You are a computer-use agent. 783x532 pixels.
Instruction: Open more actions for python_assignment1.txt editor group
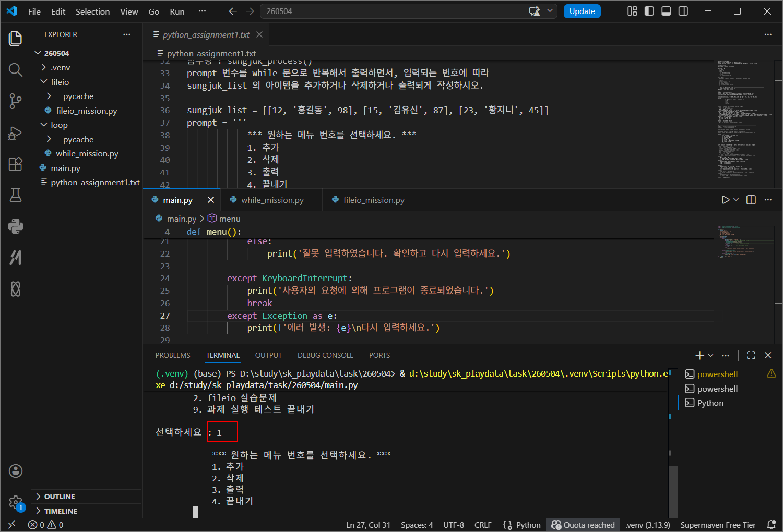pos(768,34)
